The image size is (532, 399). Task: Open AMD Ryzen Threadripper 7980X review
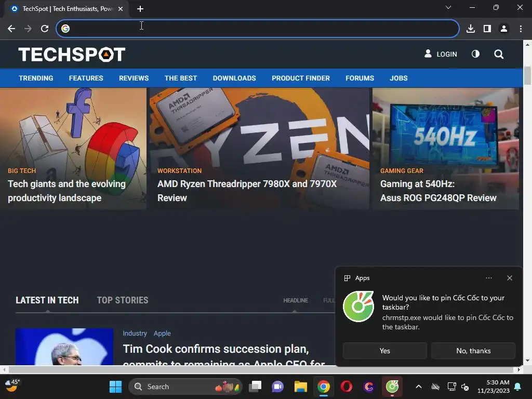point(247,191)
